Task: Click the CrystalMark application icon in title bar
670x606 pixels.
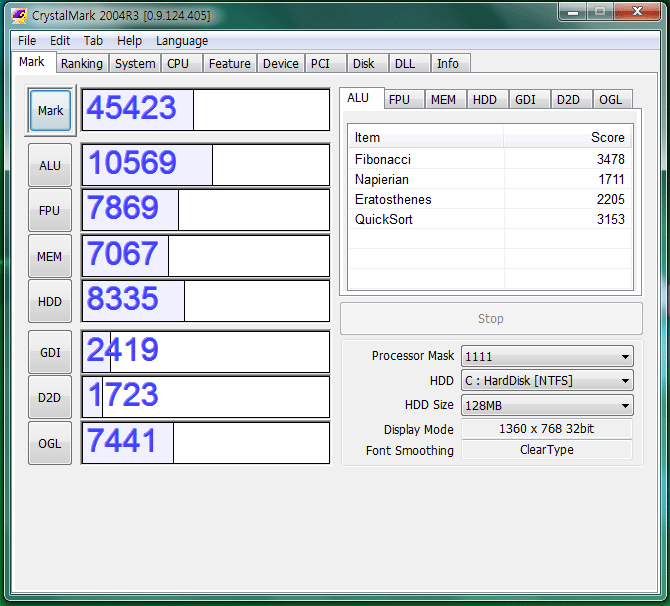Action: point(19,16)
